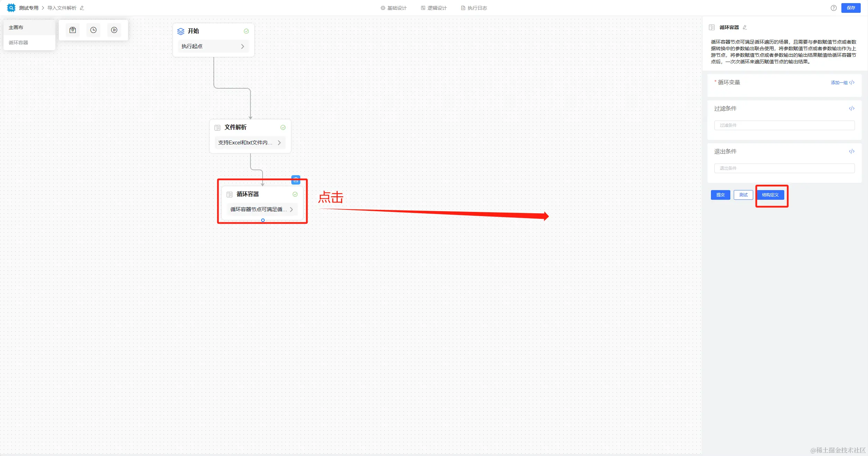The height and width of the screenshot is (456, 868).
Task: Expand the 执行起点 chevron in 开始 node
Action: 243,46
